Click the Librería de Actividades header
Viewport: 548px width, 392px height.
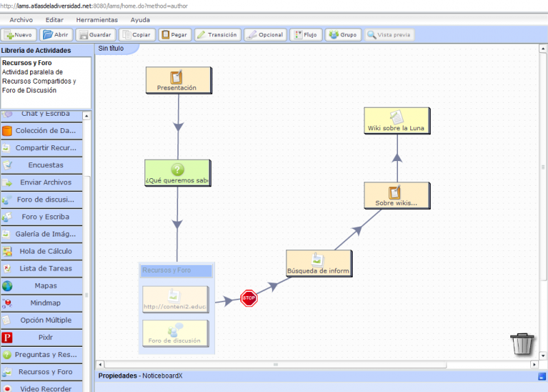(36, 50)
